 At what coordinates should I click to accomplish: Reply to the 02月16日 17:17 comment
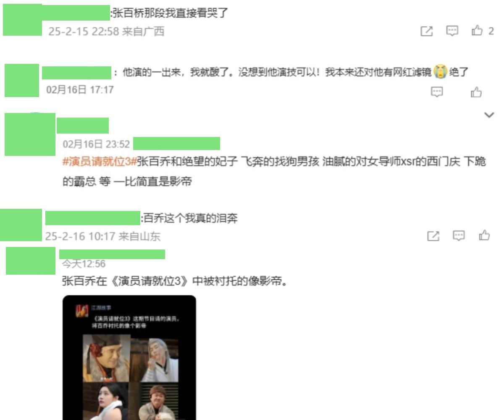[x=437, y=92]
